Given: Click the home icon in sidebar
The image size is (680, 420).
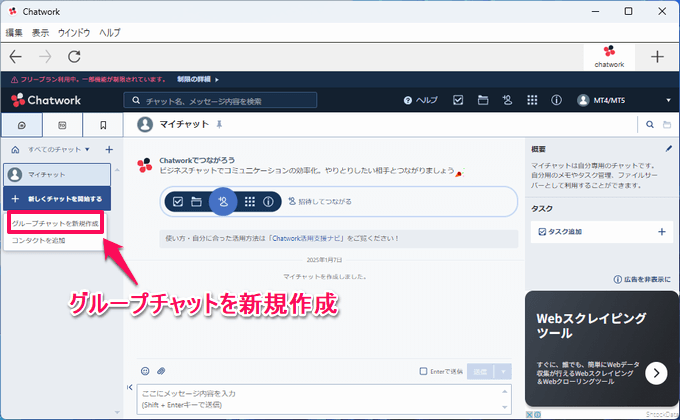Looking at the screenshot, I should (x=15, y=150).
